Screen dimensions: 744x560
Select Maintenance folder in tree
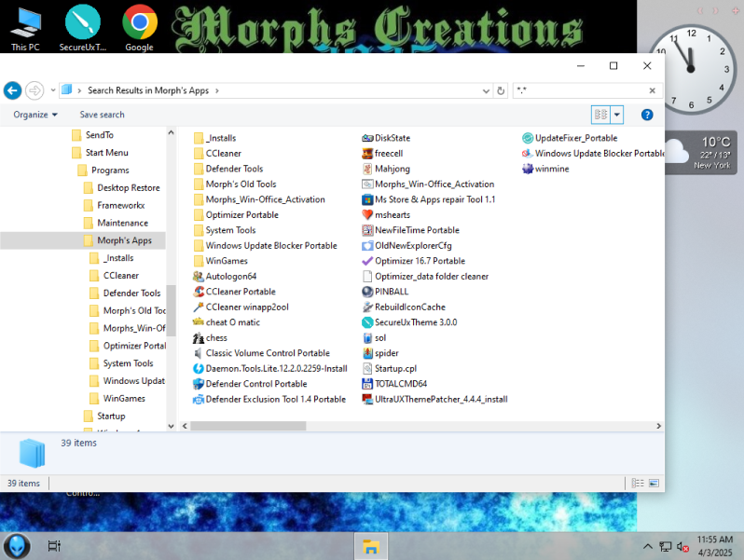(122, 223)
